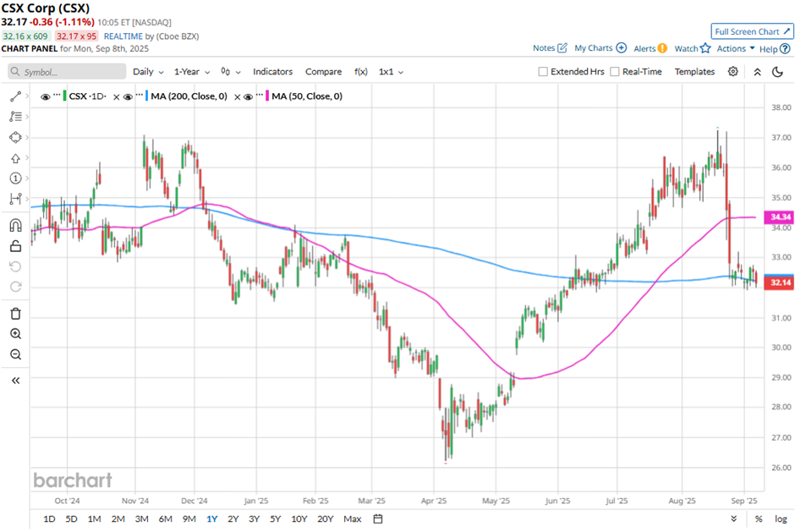Delete drawings with the trash icon
The image size is (795, 532).
click(x=15, y=314)
